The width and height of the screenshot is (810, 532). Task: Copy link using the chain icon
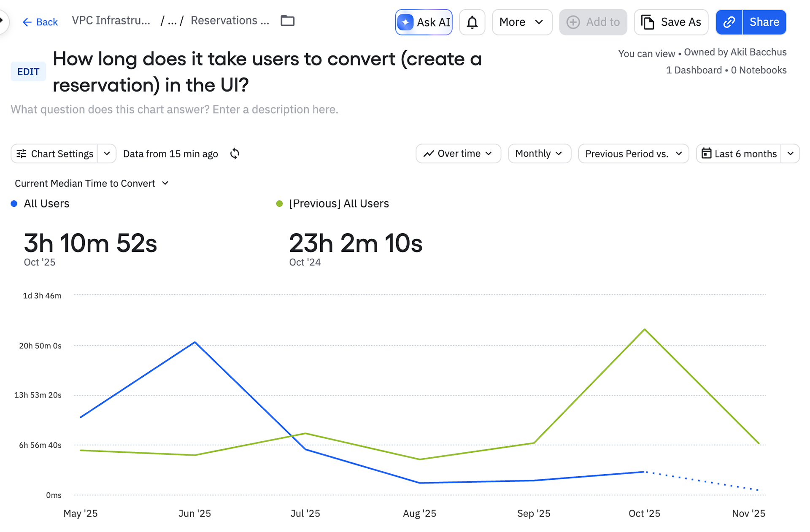(x=729, y=22)
